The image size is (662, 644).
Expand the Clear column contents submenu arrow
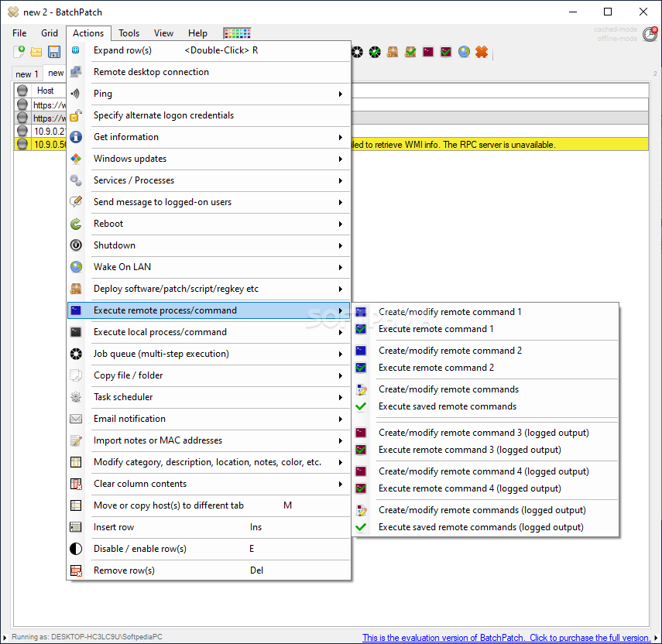point(340,484)
